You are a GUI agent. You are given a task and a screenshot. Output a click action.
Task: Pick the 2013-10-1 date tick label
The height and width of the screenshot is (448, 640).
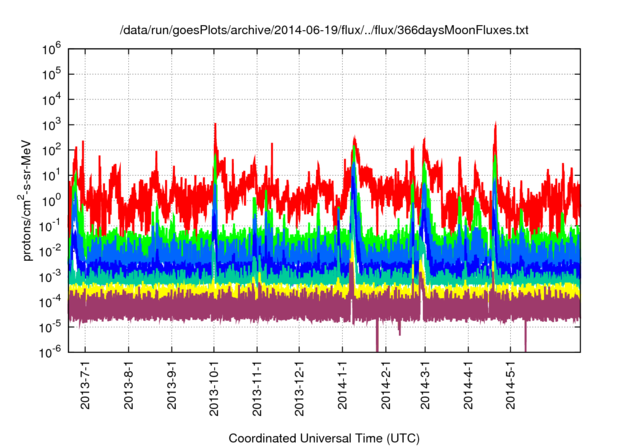tap(214, 388)
